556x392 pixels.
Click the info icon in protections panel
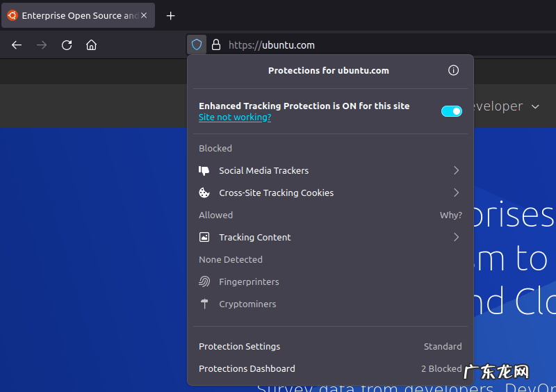click(x=453, y=70)
